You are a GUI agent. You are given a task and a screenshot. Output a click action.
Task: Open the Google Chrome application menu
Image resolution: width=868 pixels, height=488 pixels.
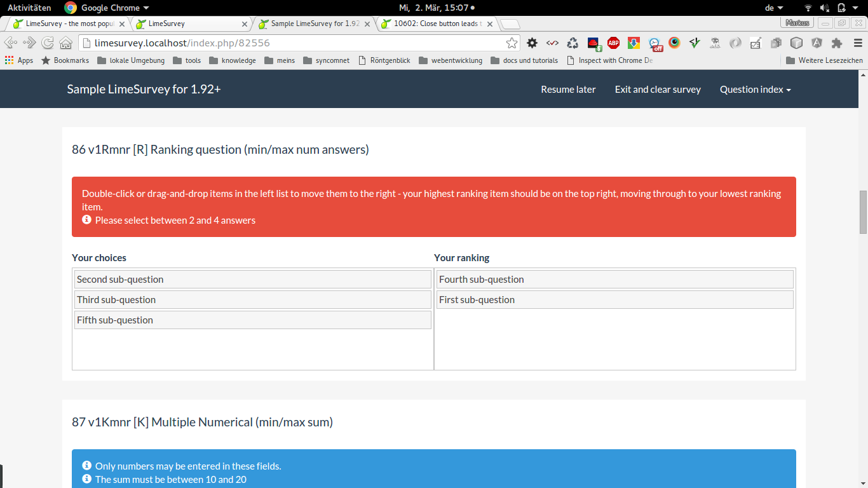115,8
